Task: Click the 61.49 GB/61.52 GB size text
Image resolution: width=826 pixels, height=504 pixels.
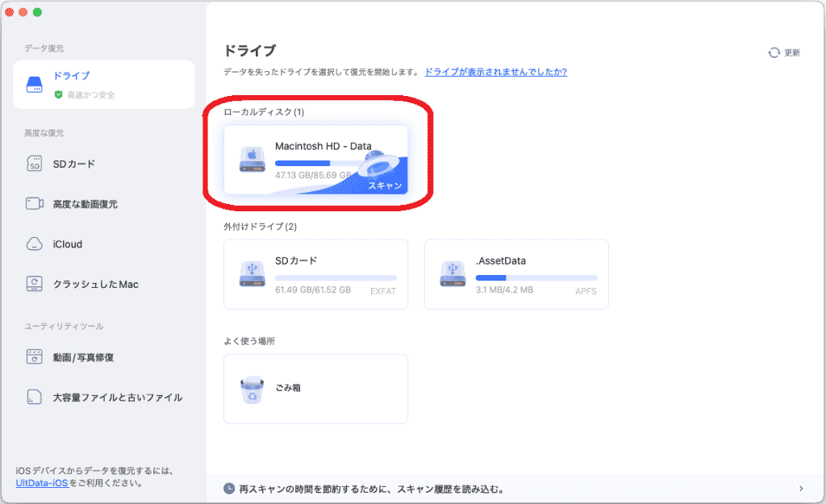Action: pyautogui.click(x=313, y=289)
